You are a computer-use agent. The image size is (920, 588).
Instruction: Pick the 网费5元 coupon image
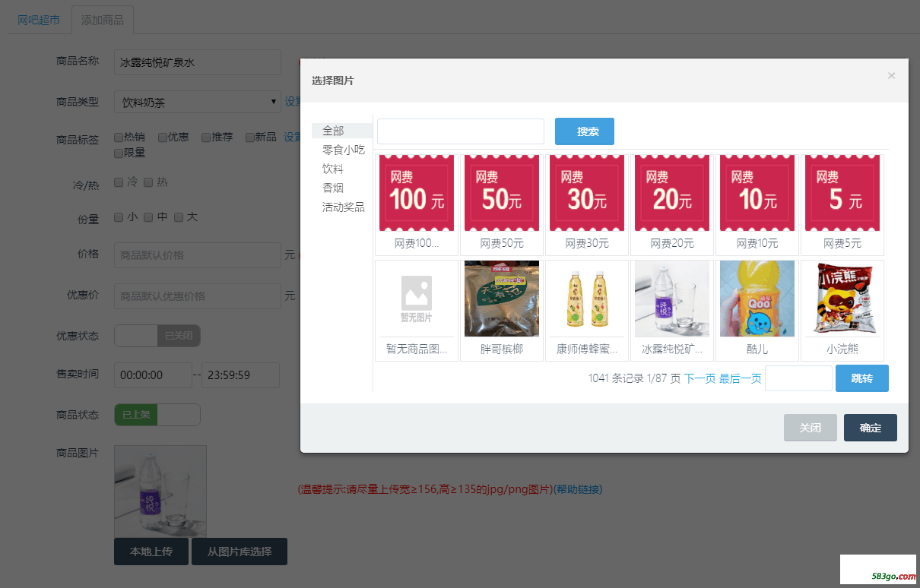point(842,193)
